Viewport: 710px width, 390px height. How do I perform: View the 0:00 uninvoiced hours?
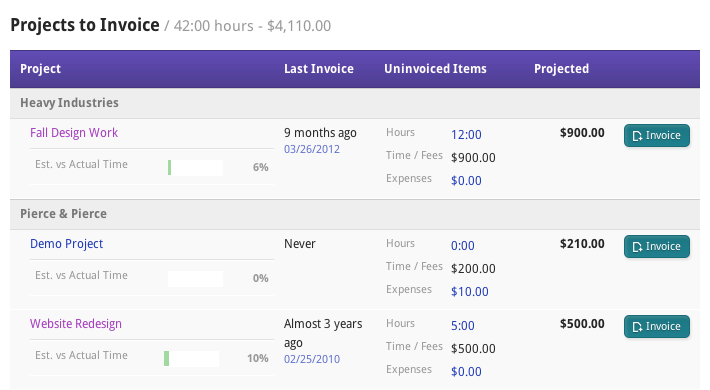click(462, 246)
